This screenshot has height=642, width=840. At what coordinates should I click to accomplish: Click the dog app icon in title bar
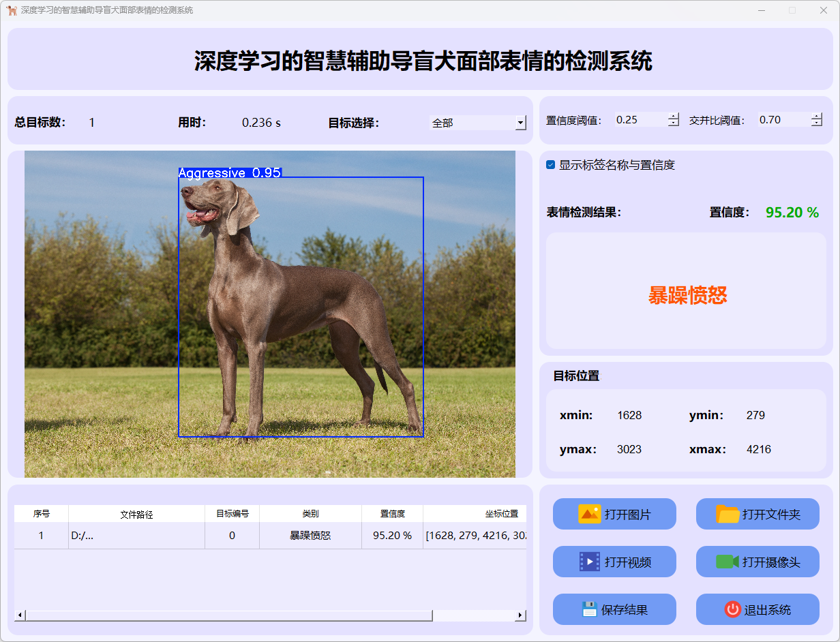click(x=12, y=10)
